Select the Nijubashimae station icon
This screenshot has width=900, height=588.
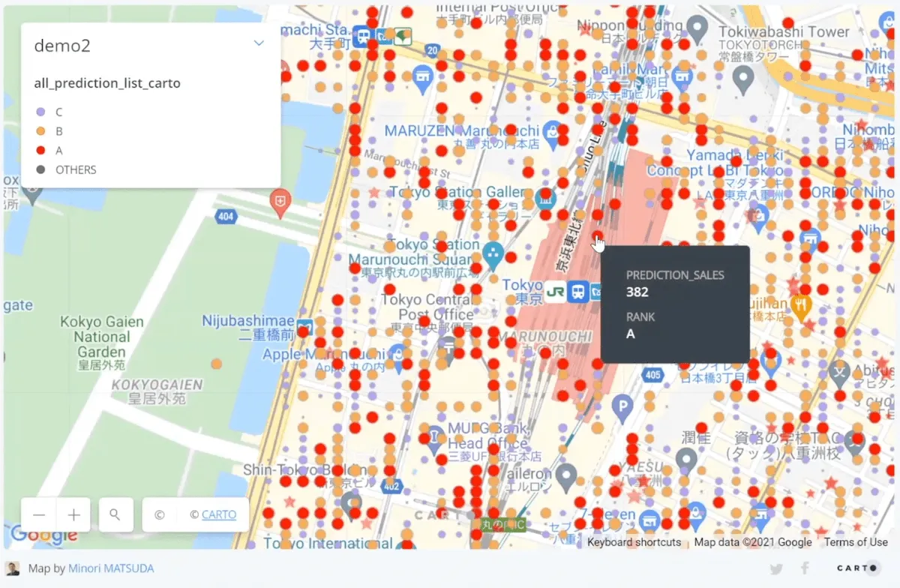tap(304, 328)
